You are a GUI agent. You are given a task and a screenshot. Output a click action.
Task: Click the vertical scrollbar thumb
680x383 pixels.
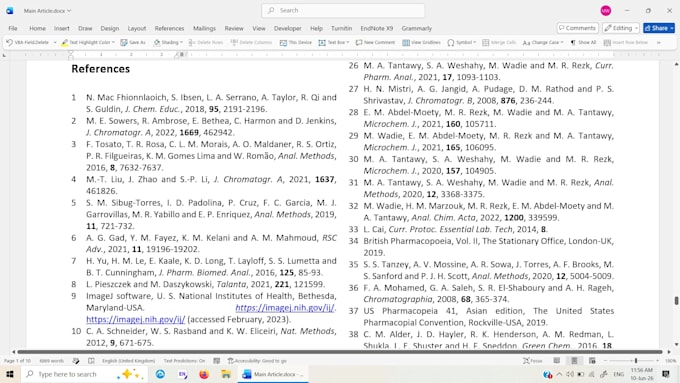[676, 301]
